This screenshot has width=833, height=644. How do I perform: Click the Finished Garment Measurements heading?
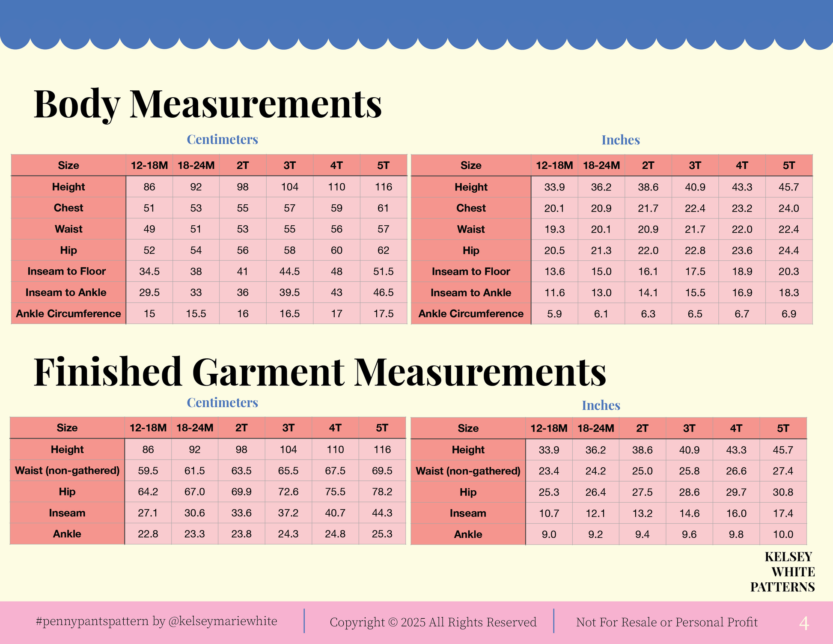[320, 372]
